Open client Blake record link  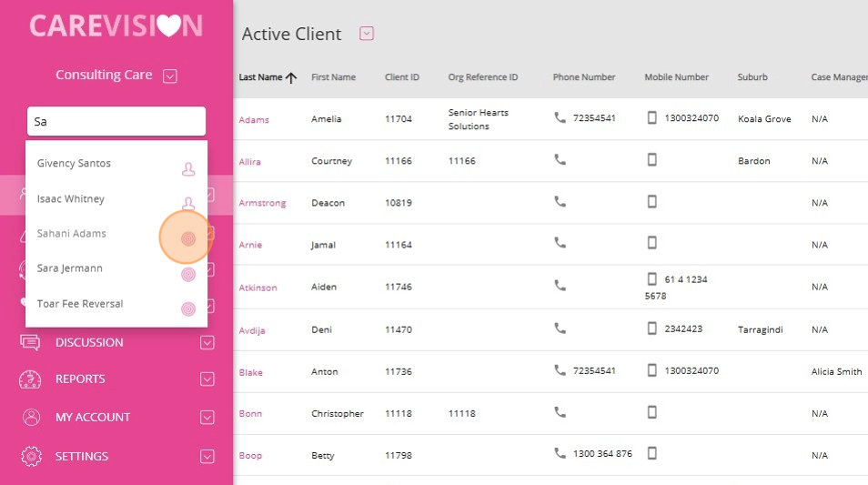[x=251, y=372]
